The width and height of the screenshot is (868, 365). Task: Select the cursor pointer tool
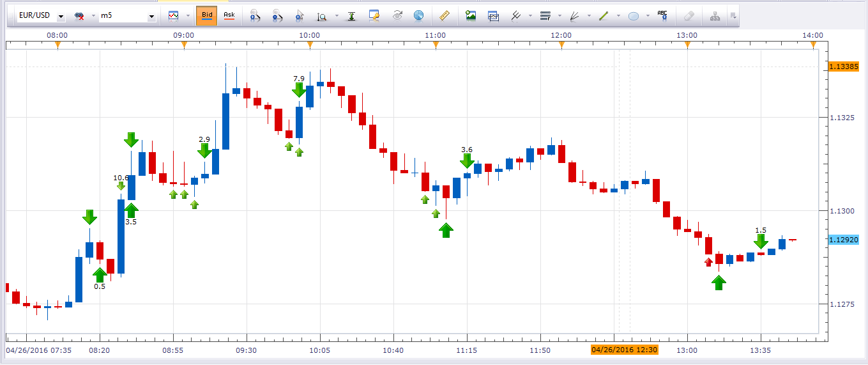click(299, 16)
